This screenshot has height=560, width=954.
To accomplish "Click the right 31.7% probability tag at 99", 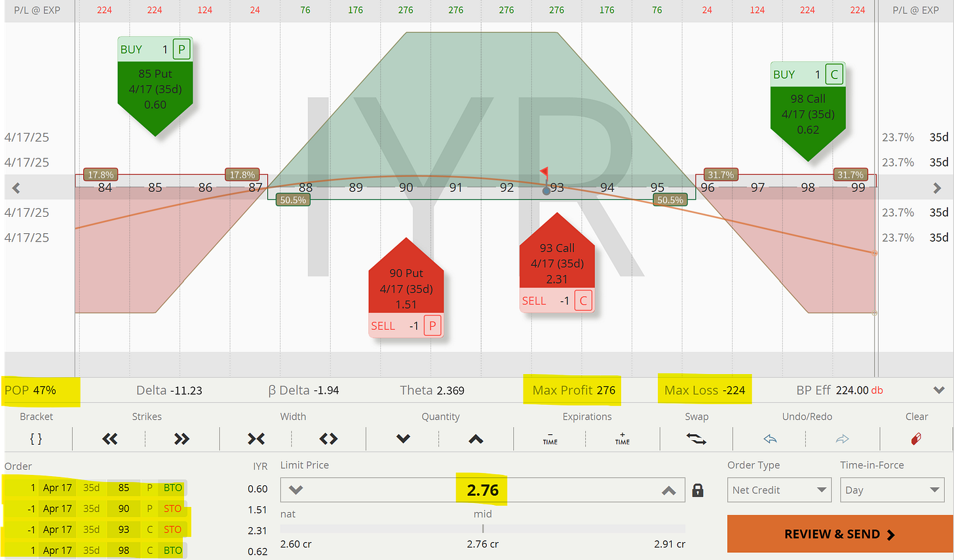I will tap(850, 175).
